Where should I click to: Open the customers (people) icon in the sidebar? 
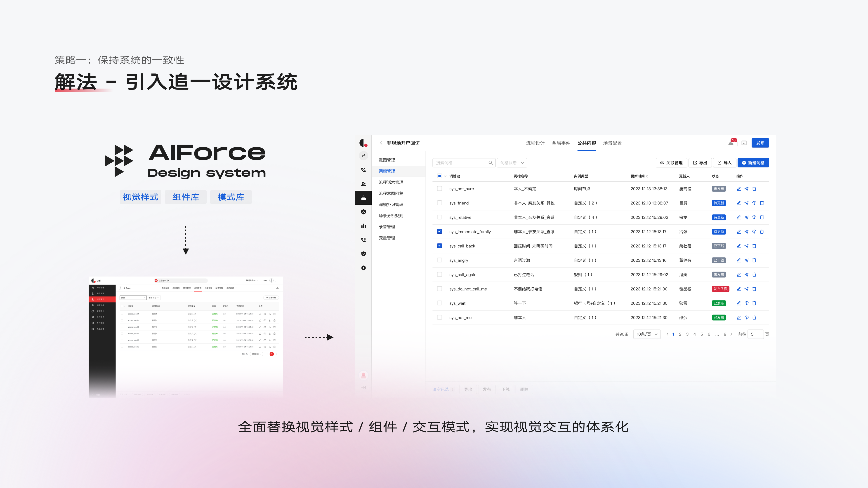363,184
